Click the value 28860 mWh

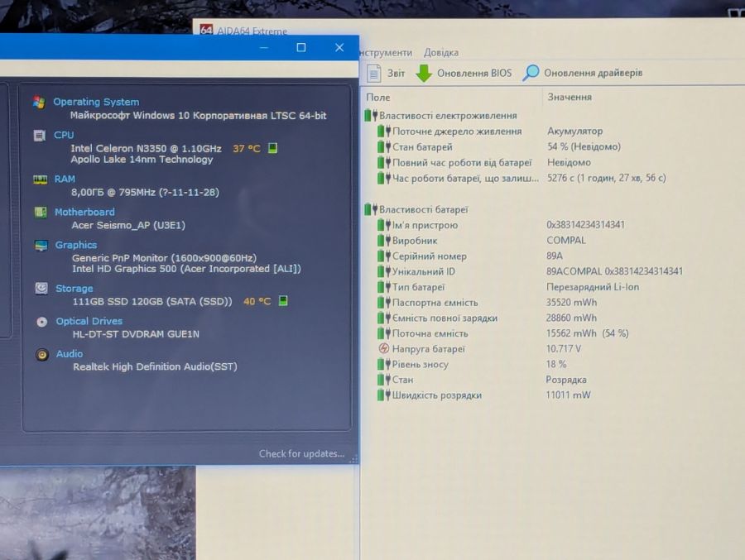pyautogui.click(x=571, y=318)
